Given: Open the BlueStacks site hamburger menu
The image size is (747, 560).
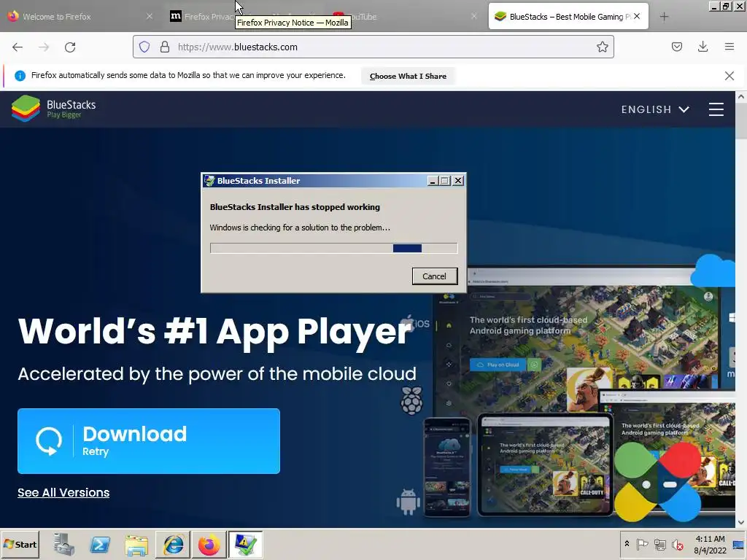Looking at the screenshot, I should (716, 109).
